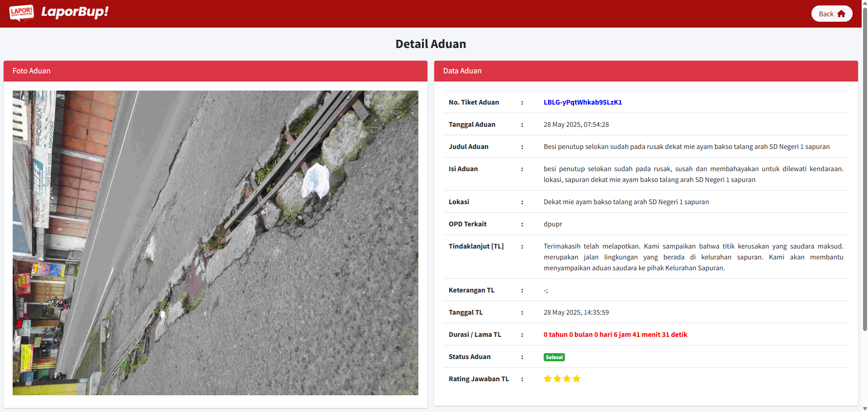This screenshot has height=412, width=868.
Task: Select the third rating star
Action: 567,379
